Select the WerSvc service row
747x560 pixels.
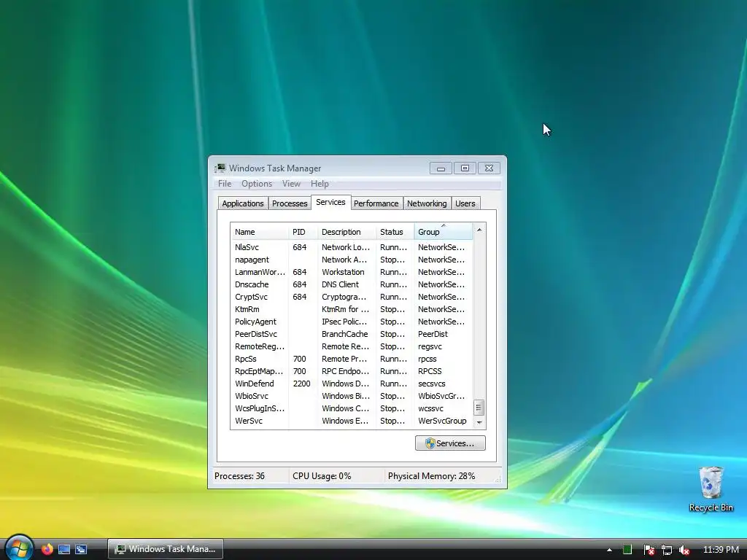pyautogui.click(x=352, y=421)
